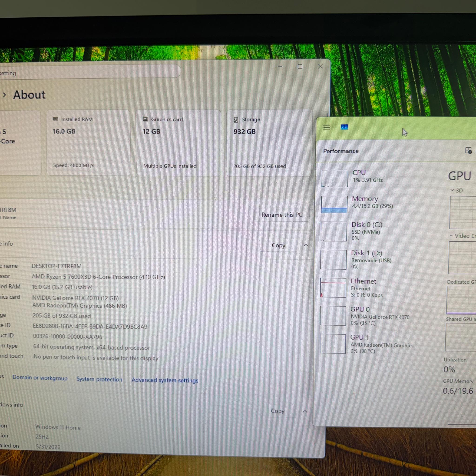Click the About page title
Image resolution: width=476 pixels, height=476 pixels.
(x=29, y=95)
